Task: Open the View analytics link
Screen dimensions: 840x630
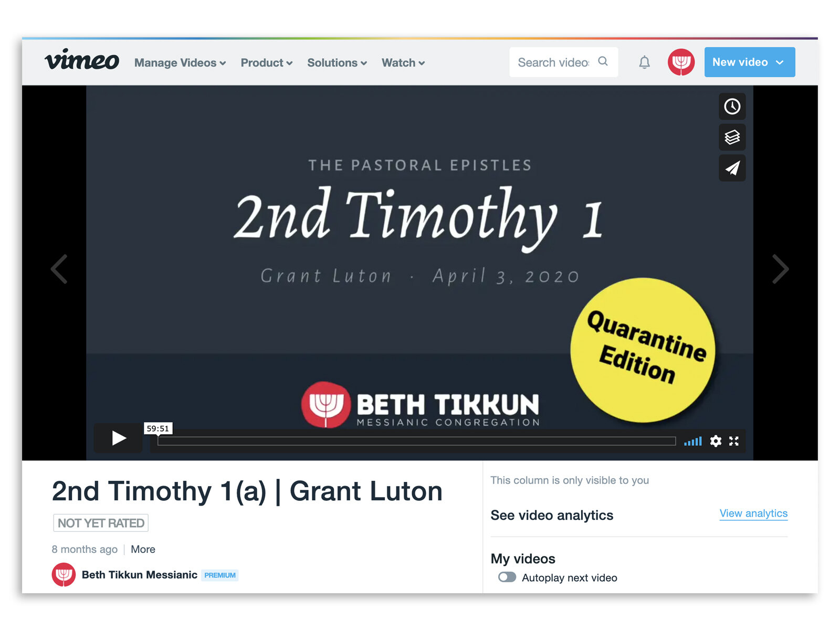Action: click(x=753, y=513)
